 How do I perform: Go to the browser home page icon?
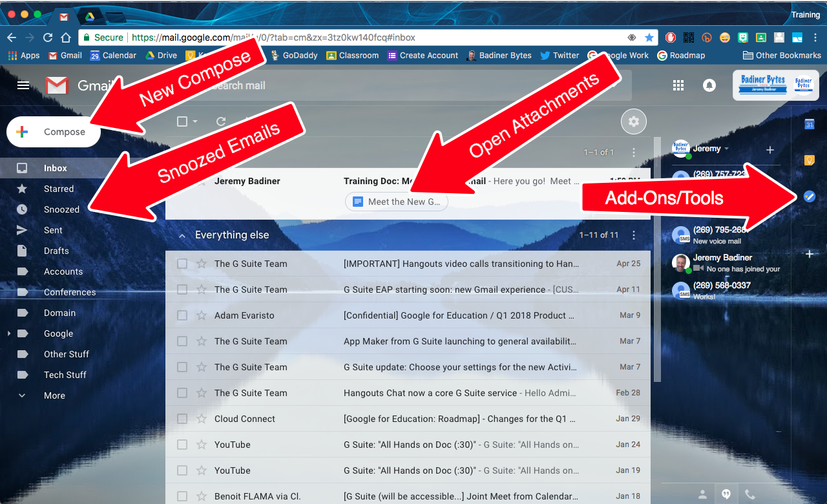(x=66, y=37)
